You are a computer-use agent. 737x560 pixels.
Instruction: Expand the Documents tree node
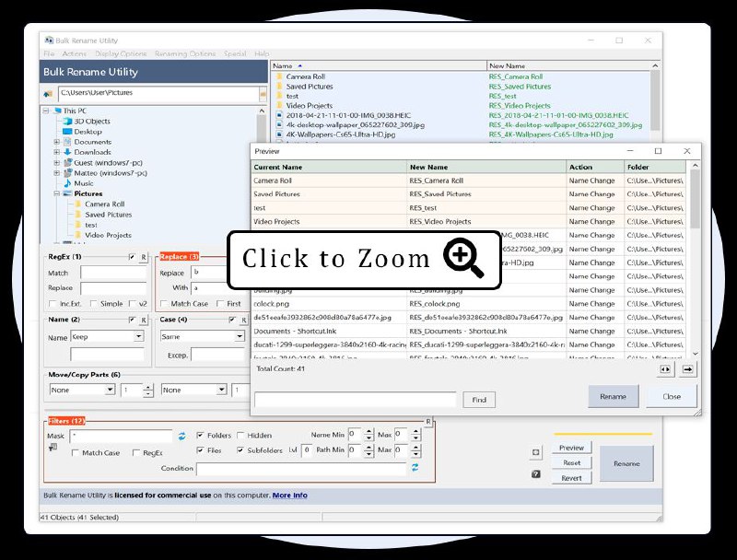(x=57, y=142)
